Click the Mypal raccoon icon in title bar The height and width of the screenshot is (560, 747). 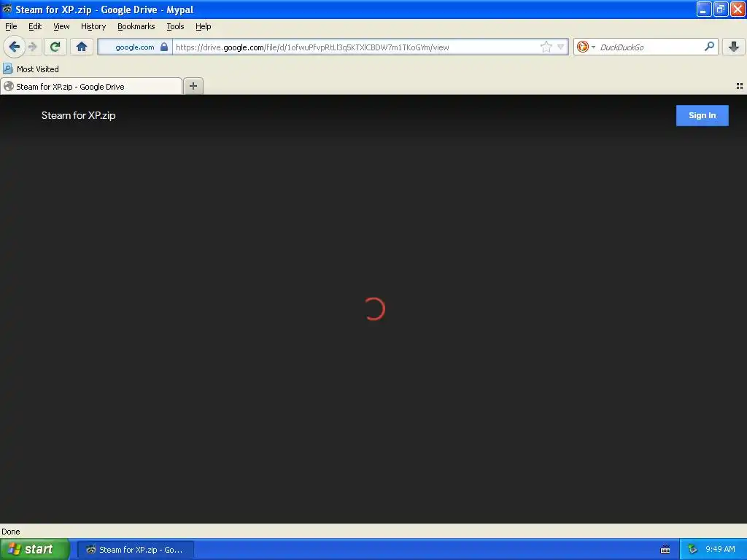[x=7, y=9]
